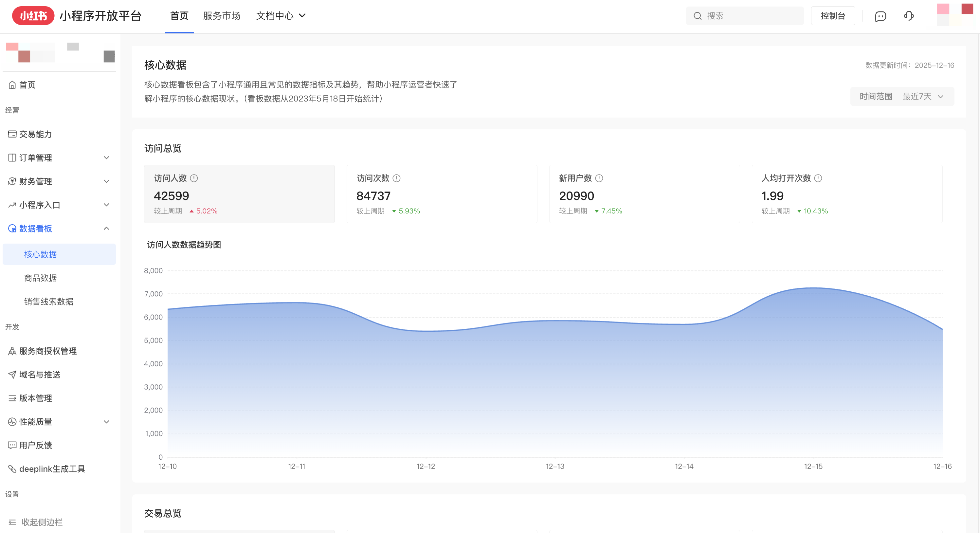Click the message chat icon in header

tap(880, 16)
